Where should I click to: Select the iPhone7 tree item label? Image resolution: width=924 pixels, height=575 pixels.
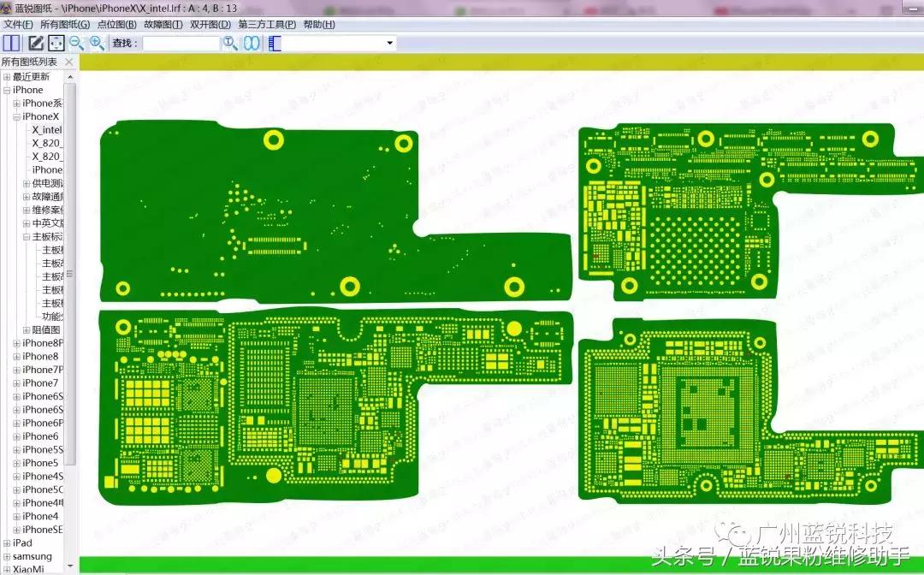40,383
